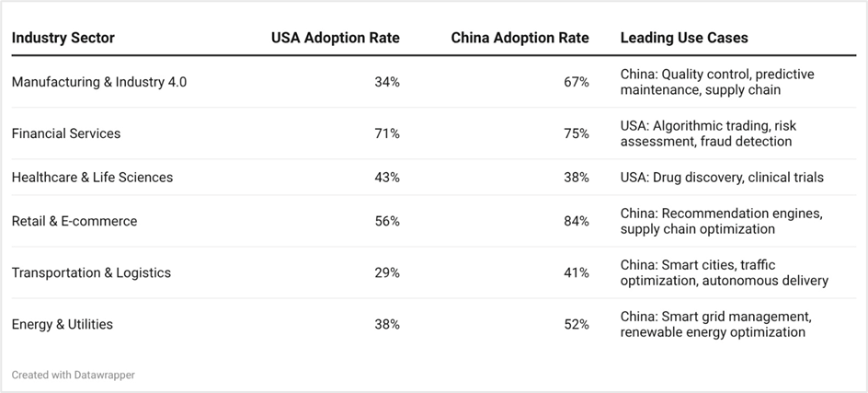This screenshot has width=868, height=393.
Task: Click the Industry Sector column header
Action: [63, 38]
